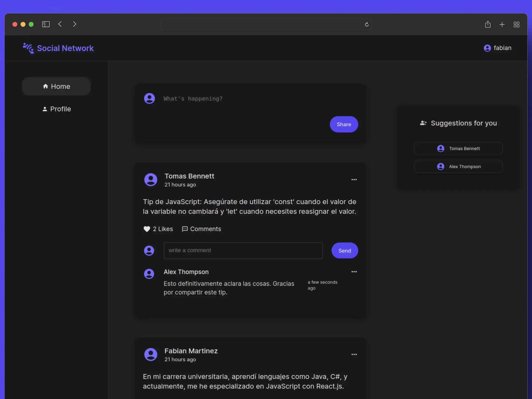Open a new browser tab with plus icon
The height and width of the screenshot is (399, 532).
(502, 25)
